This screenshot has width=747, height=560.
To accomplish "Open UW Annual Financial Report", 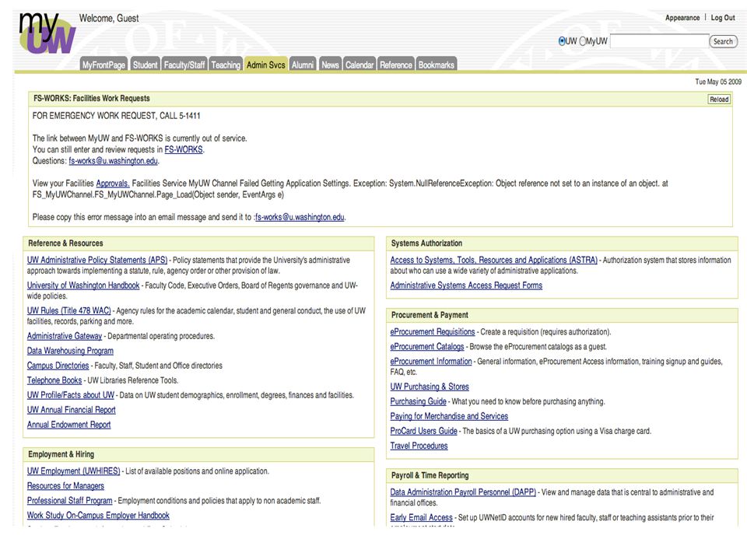I will (71, 410).
